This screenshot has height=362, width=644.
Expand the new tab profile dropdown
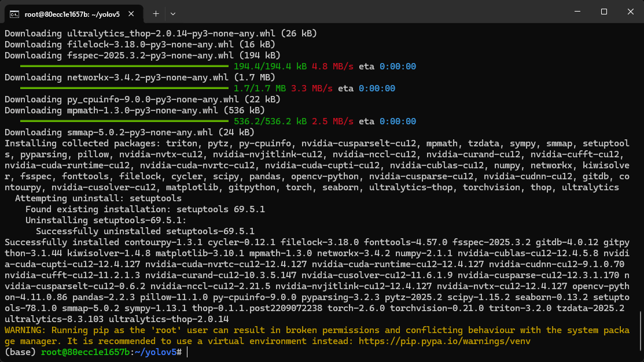(x=173, y=14)
